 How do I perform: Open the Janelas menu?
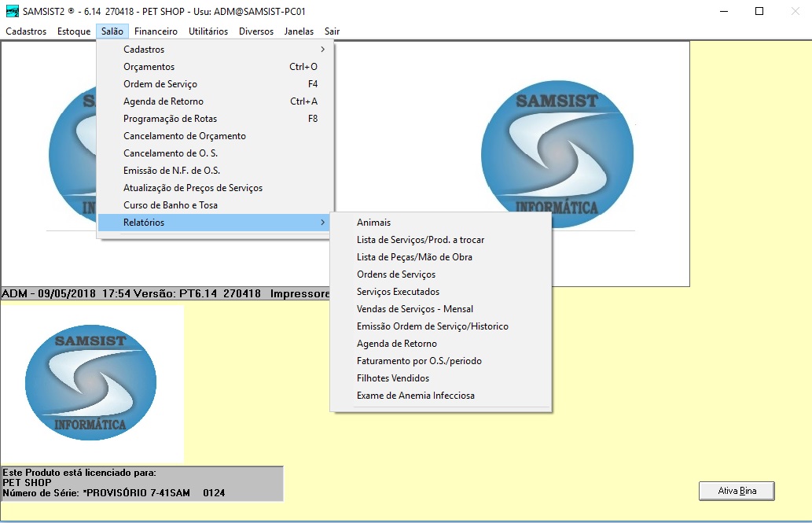(x=299, y=31)
